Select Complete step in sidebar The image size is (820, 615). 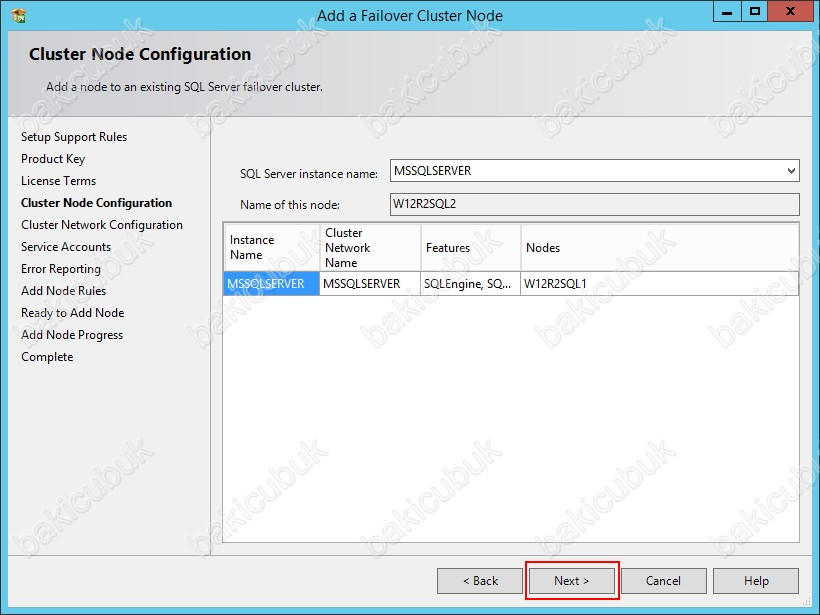pos(47,357)
